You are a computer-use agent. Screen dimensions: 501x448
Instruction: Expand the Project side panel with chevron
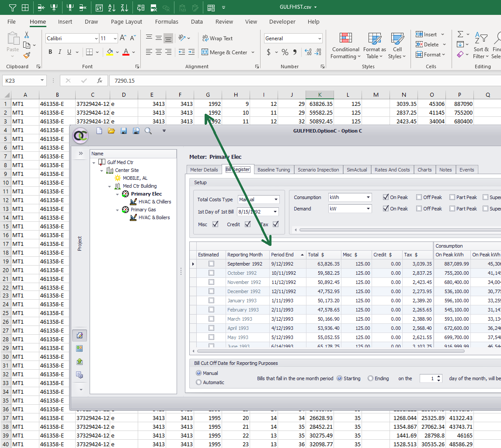pyautogui.click(x=81, y=154)
